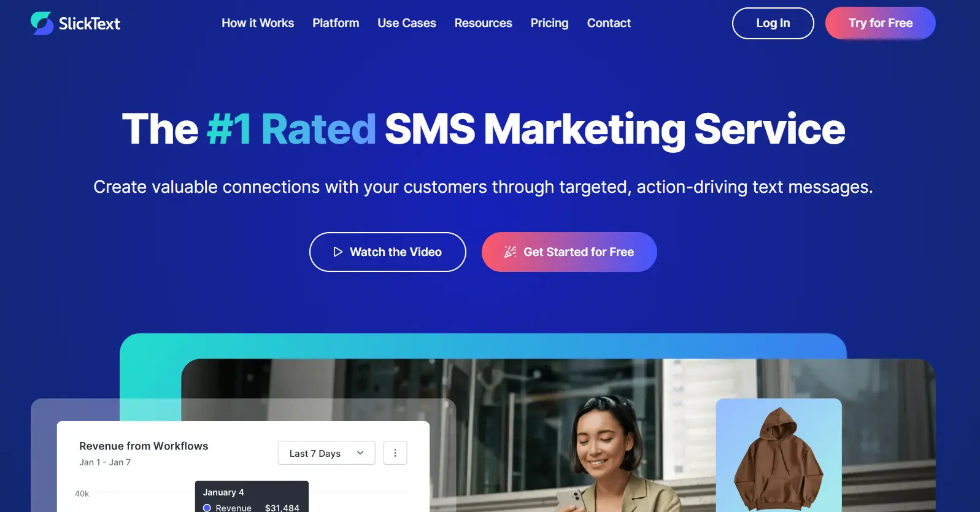Click the SlickText logo icon
Screen dimensions: 980x512
42,23
